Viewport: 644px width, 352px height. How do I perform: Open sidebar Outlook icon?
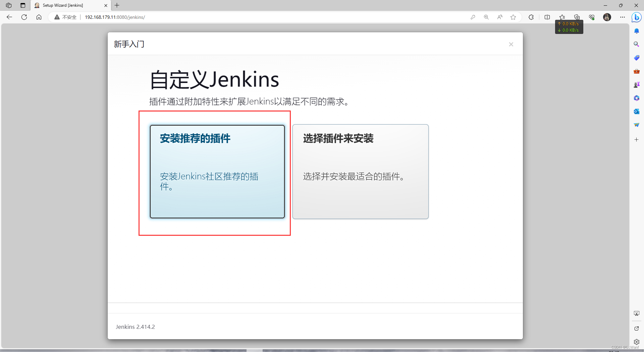point(637,112)
